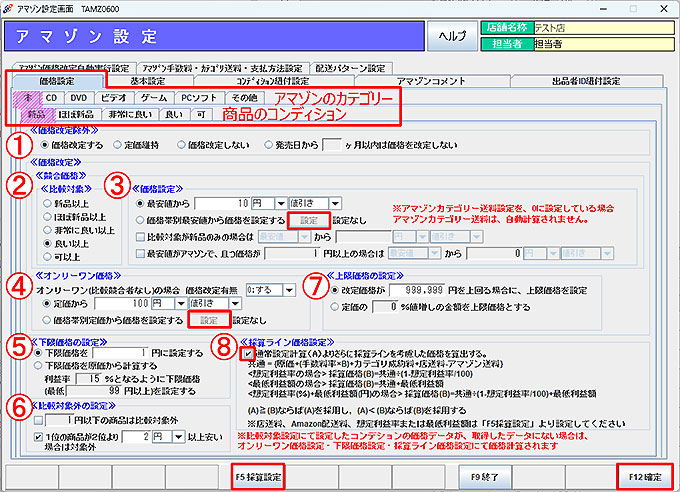
Task: Click the 担当者 name field
Action: 604,44
